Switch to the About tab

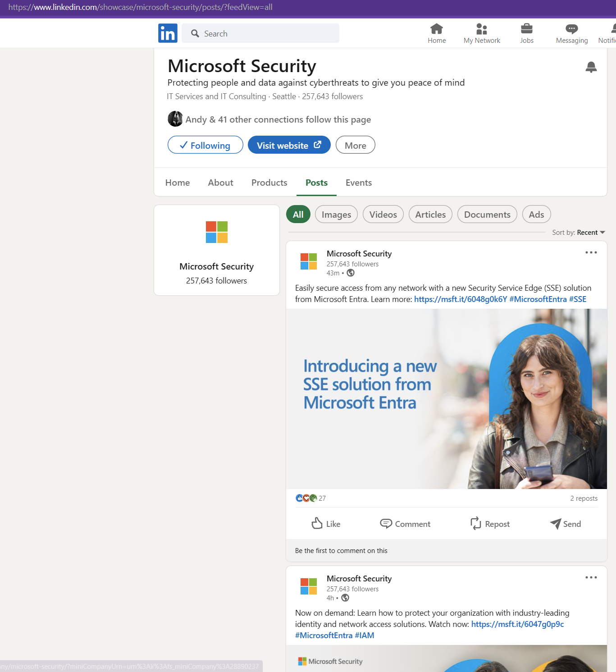[x=220, y=183]
